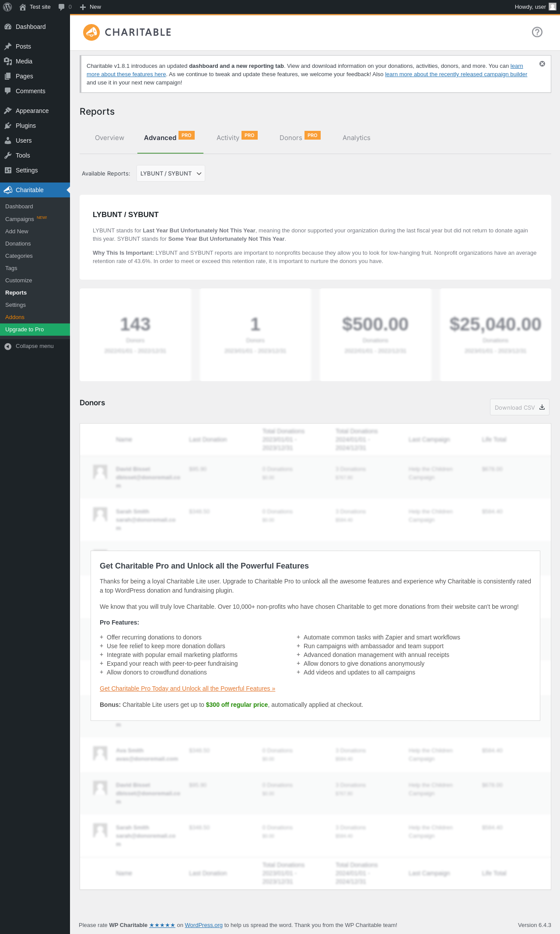Open Test site home icon link
This screenshot has height=934, width=560.
[x=23, y=7]
